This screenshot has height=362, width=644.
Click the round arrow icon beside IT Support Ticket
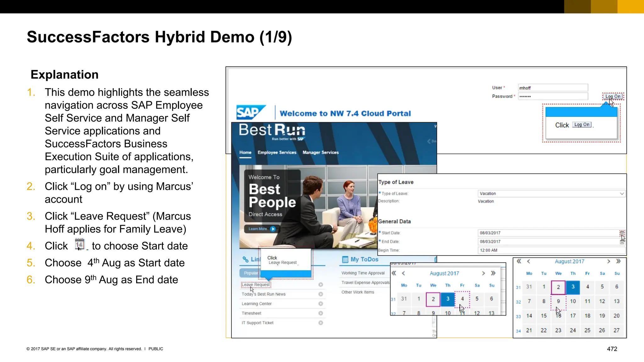[x=320, y=323]
